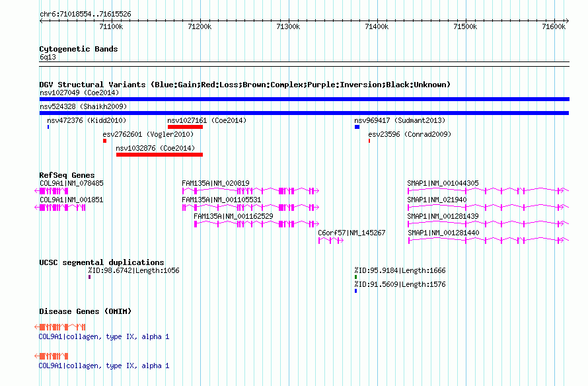Click the nsv1027049 (Coe2014) blue gain bar
Image resolution: width=588 pixels, height=386 pixels.
(305, 99)
